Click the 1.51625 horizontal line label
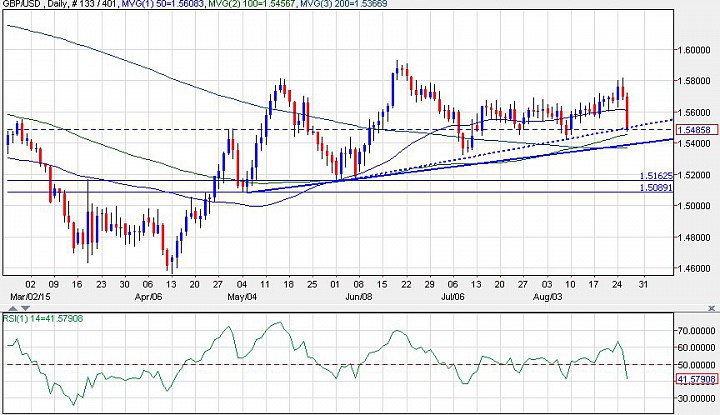 click(x=656, y=176)
